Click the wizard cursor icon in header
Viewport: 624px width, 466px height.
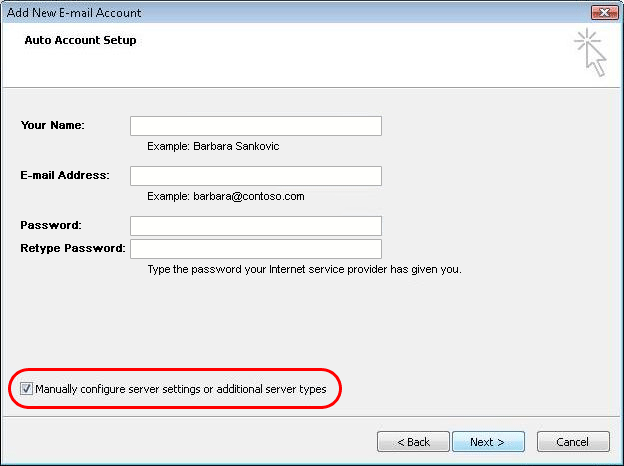pos(591,53)
